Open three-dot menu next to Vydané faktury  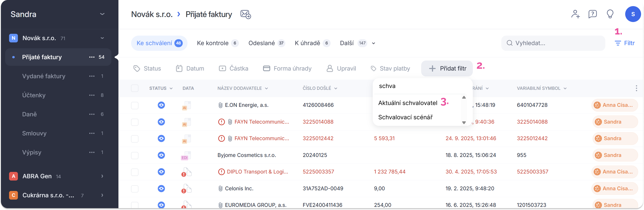pyautogui.click(x=92, y=76)
